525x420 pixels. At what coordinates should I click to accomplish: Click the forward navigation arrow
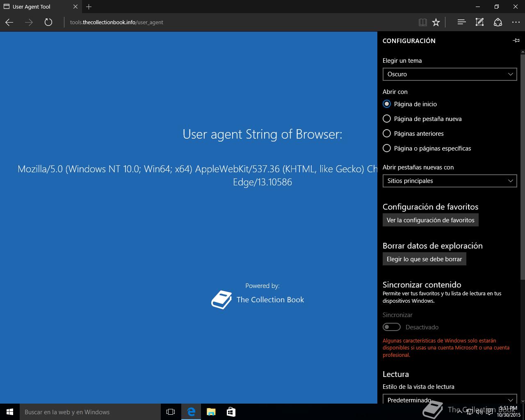coord(29,22)
